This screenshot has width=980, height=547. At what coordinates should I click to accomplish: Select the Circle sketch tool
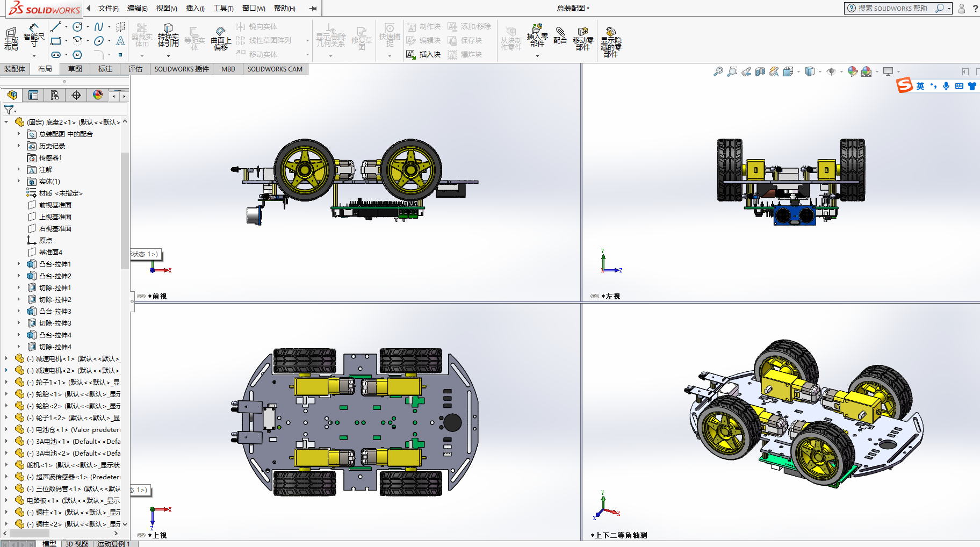tap(77, 27)
